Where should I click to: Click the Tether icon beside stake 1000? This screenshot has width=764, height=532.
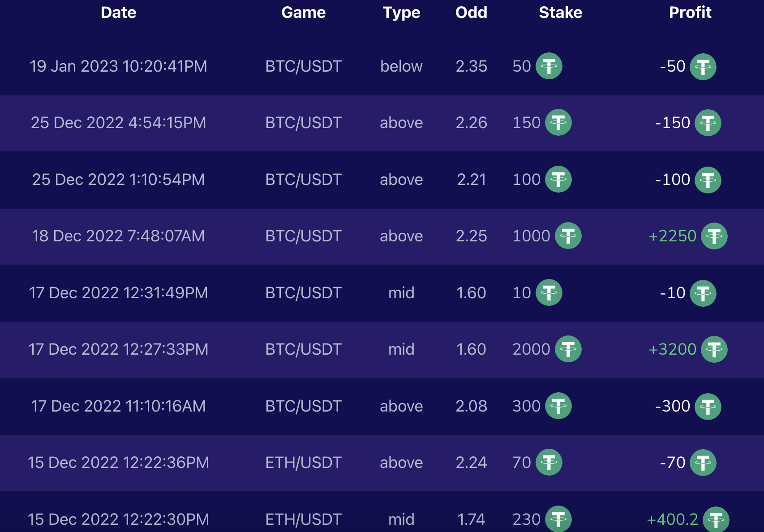[x=568, y=236]
